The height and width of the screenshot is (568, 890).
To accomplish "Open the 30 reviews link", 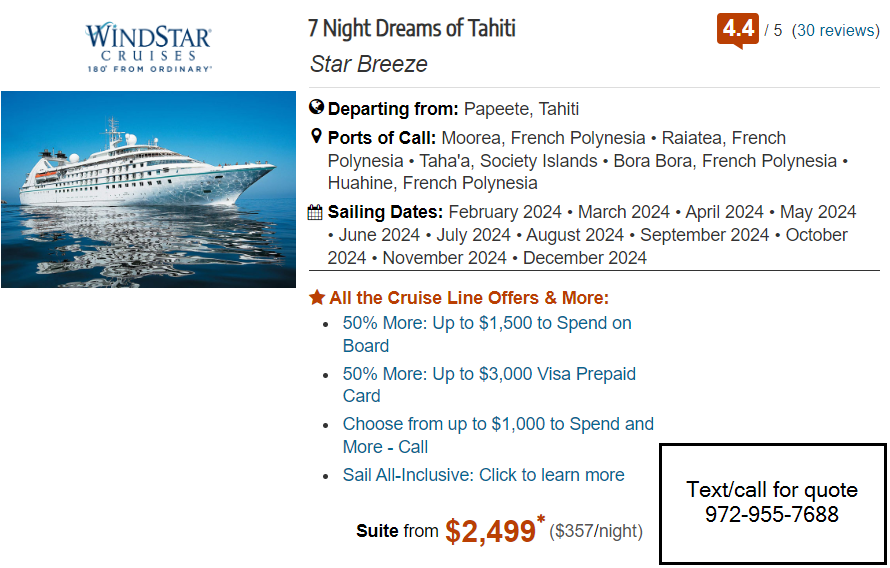I will coord(836,30).
